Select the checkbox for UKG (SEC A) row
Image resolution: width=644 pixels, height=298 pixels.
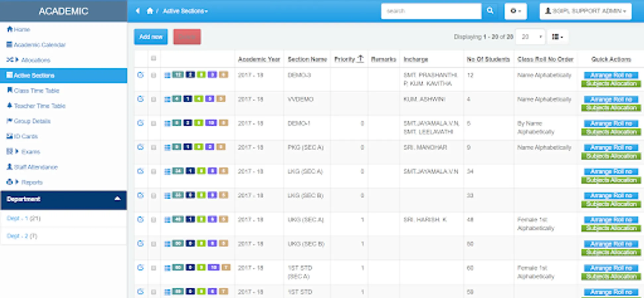click(153, 220)
